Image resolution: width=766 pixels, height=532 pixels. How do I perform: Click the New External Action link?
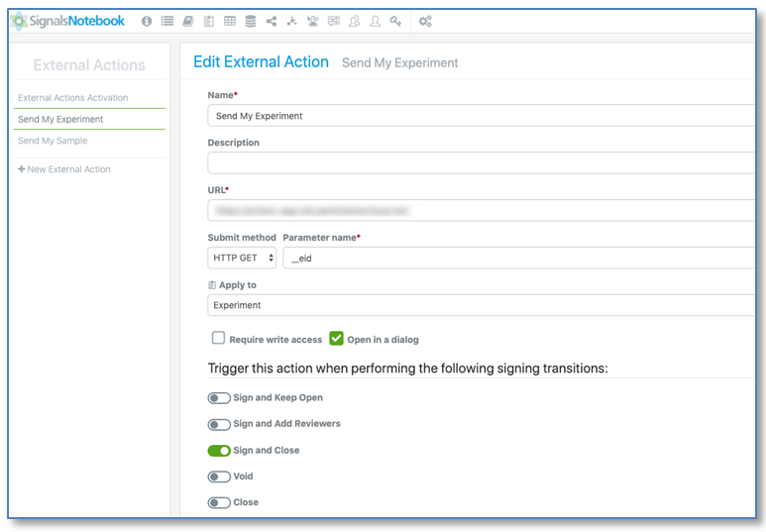[64, 169]
